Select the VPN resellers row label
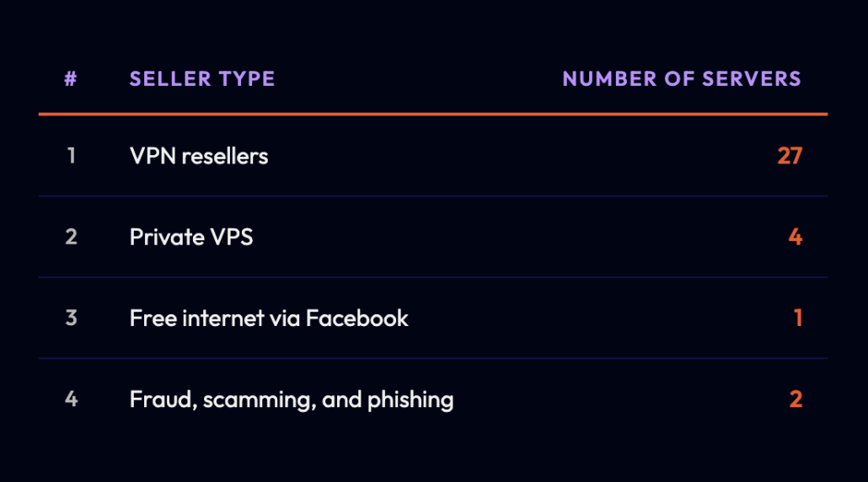 coord(199,156)
